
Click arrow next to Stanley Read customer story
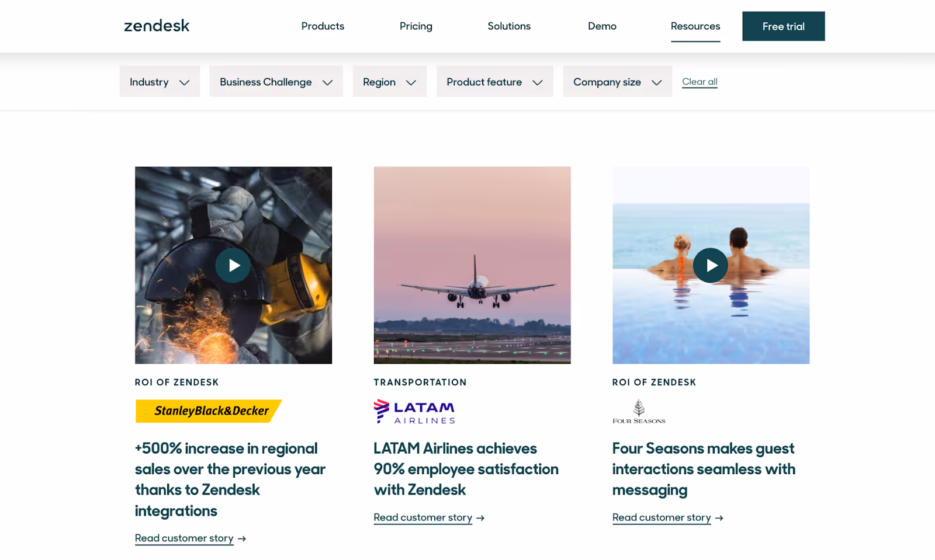tap(242, 539)
